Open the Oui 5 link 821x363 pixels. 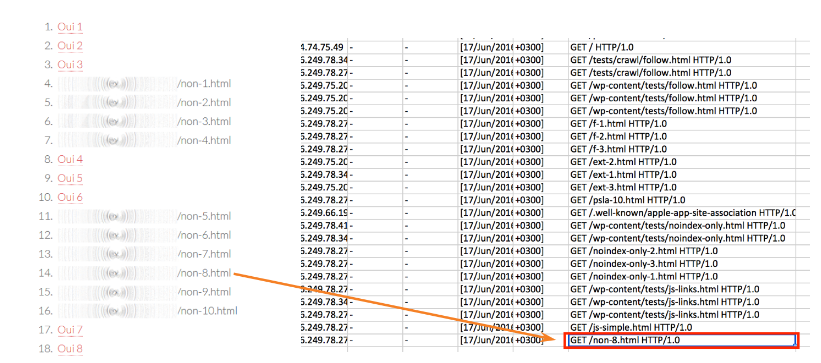(70, 178)
